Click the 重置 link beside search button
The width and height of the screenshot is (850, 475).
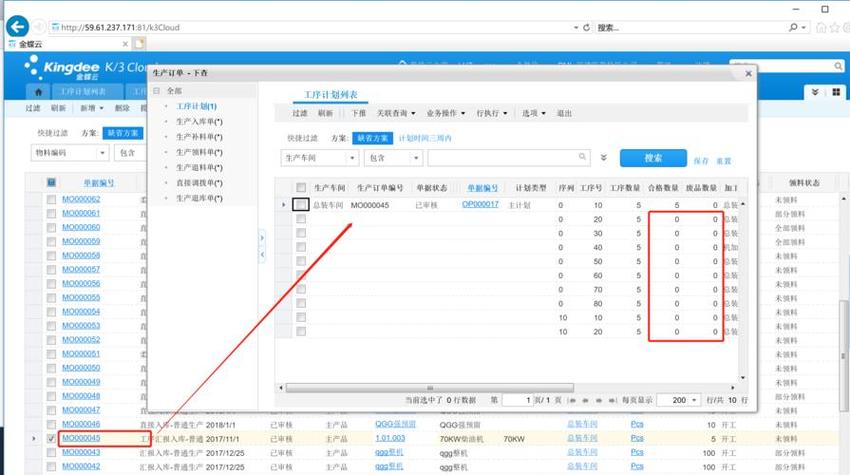[723, 161]
